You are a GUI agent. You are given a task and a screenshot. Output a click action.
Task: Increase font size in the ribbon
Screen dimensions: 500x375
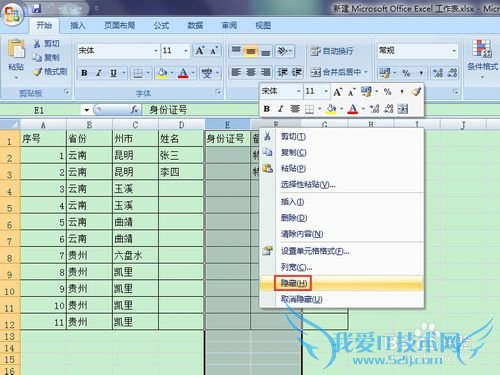pos(200,51)
